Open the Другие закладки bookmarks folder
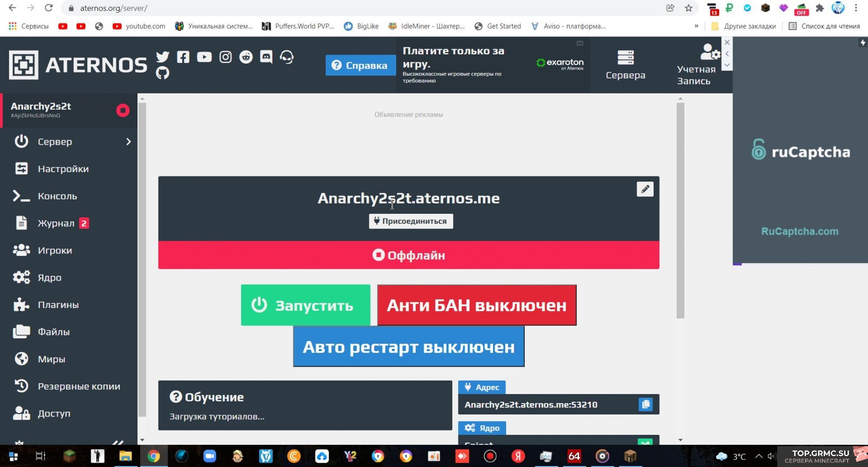868x467 pixels. click(x=744, y=26)
